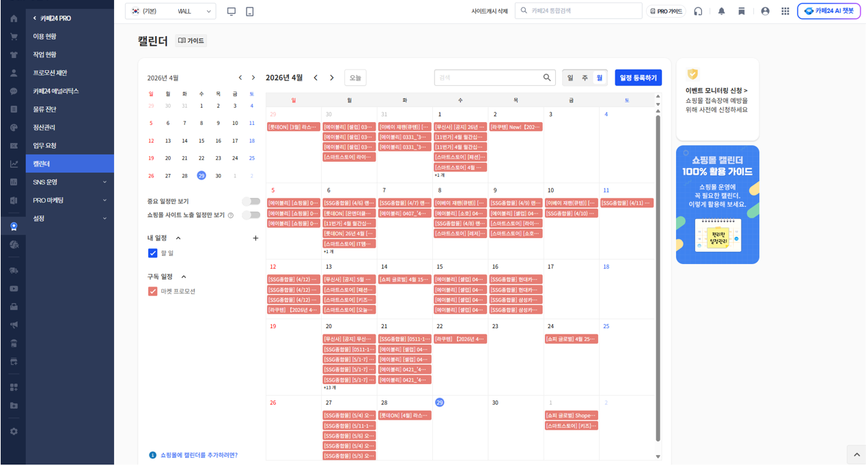868x466 pixels.
Task: Launch 카페24 AI 챗봇 button
Action: click(828, 11)
